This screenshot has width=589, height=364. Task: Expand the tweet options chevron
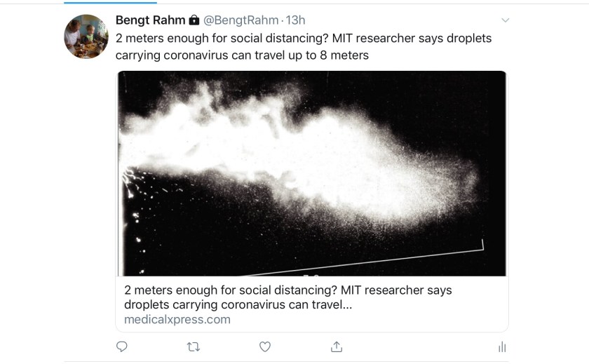[505, 20]
